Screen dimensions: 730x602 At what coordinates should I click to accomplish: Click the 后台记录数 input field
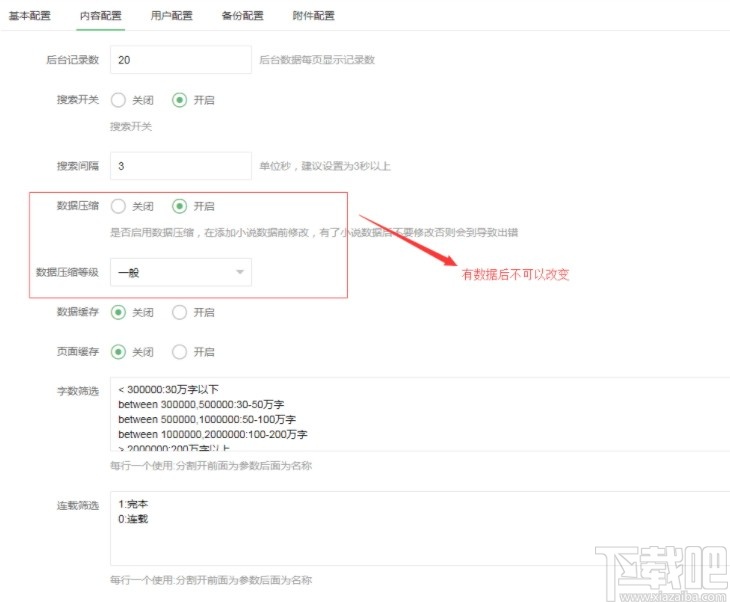pyautogui.click(x=181, y=60)
